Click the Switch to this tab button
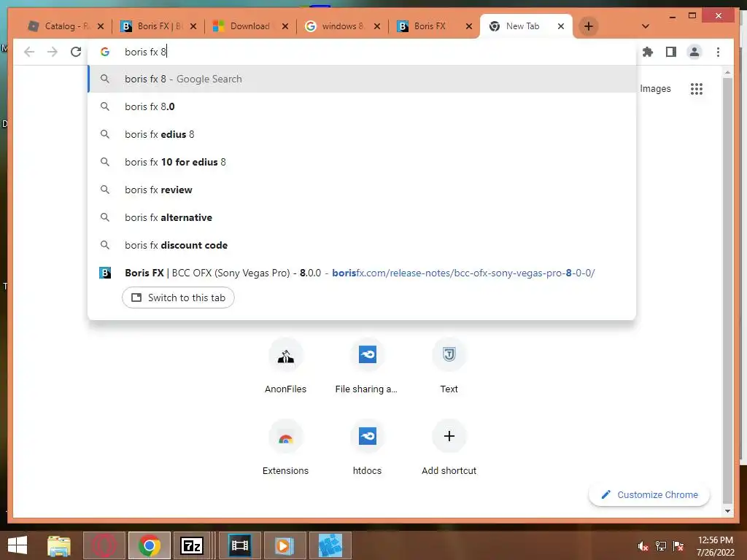Viewport: 747px width, 560px height. point(178,297)
